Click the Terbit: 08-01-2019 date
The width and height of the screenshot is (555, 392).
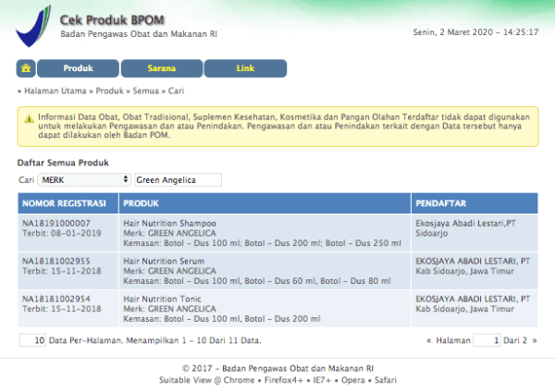(x=62, y=233)
